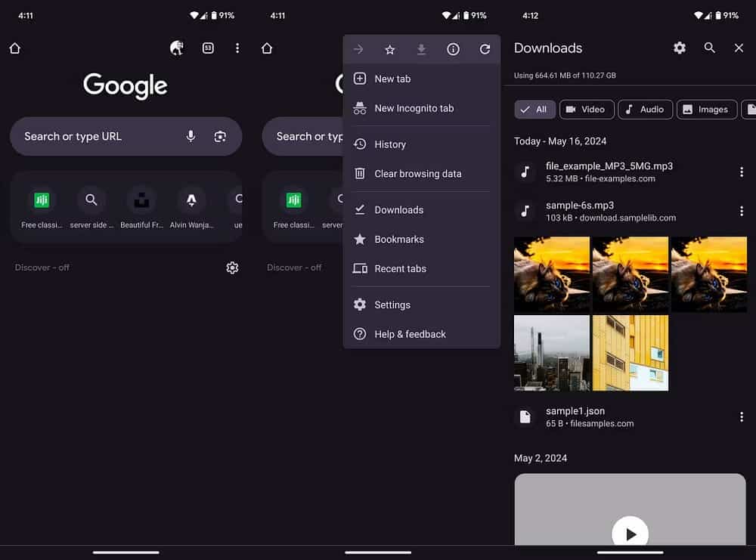Image resolution: width=756 pixels, height=560 pixels.
Task: Play the video thumbnail under May 2, 2024
Action: point(630,534)
